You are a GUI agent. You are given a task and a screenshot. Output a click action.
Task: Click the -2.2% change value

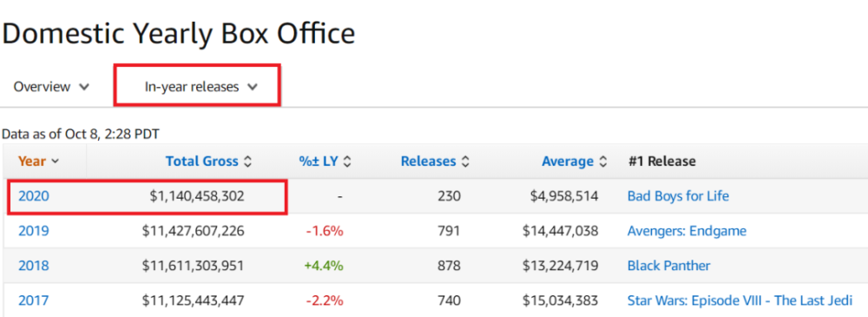point(325,300)
